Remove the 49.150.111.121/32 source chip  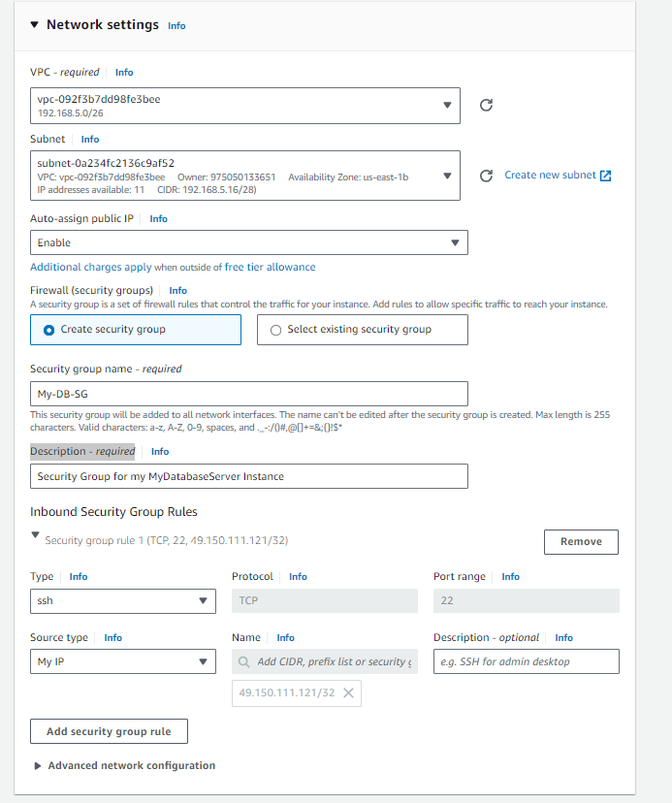(x=348, y=692)
